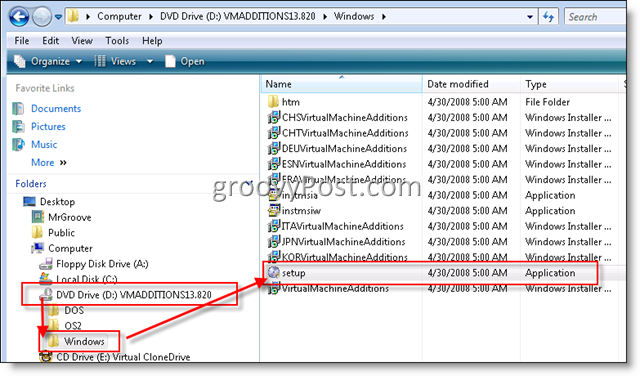Image resolution: width=640 pixels, height=376 pixels.
Task: Select MrGroove in folder tree
Action: pos(69,217)
